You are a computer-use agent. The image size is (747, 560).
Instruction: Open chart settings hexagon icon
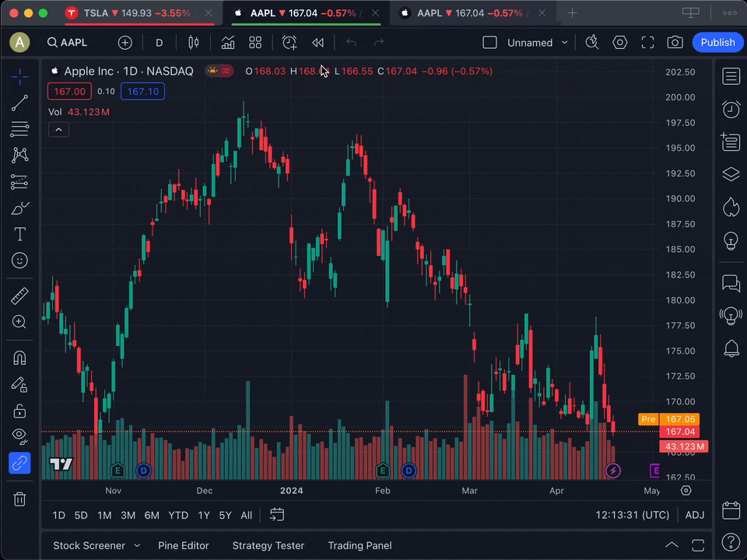pyautogui.click(x=619, y=42)
